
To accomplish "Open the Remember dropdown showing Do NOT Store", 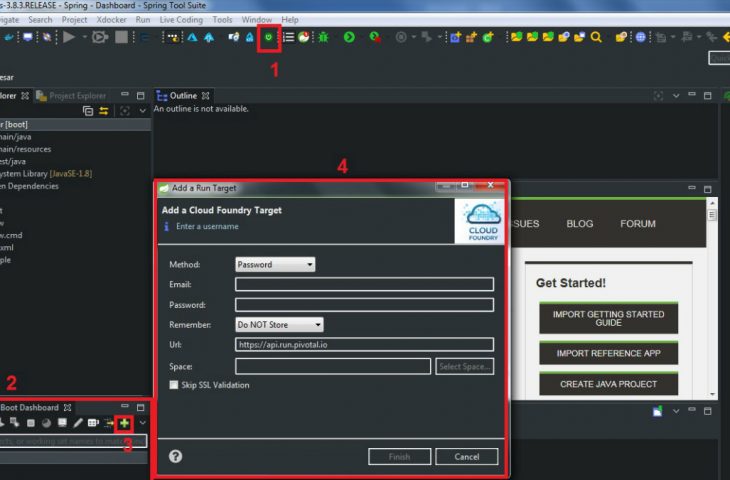I will coord(279,325).
